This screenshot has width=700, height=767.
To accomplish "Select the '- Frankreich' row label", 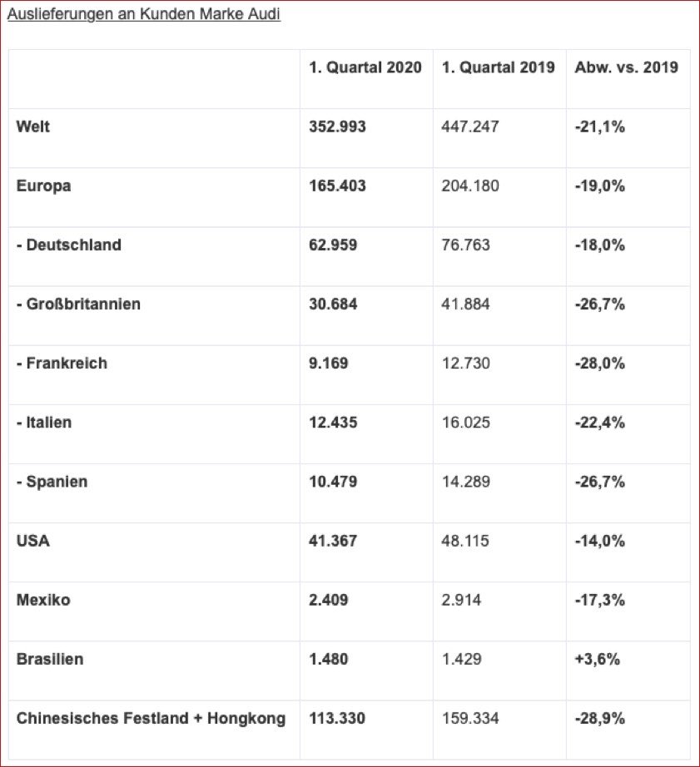I will [62, 363].
